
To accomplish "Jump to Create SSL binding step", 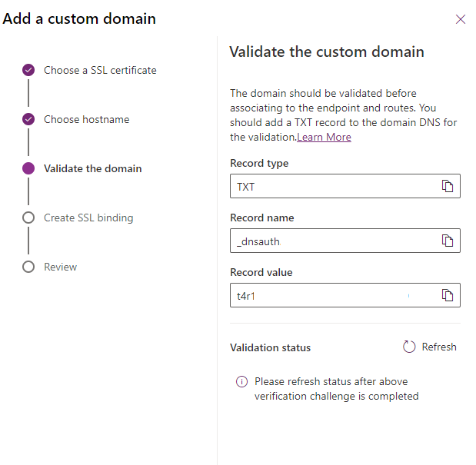I will coord(88,218).
